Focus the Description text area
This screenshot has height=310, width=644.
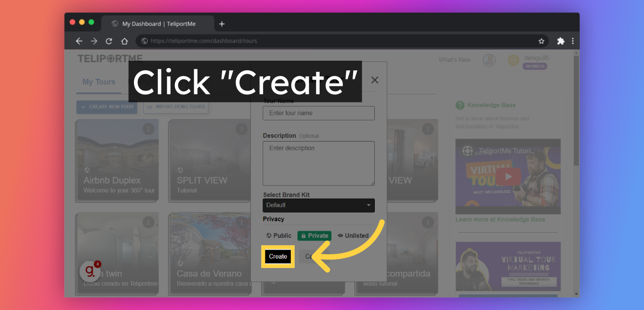click(x=319, y=163)
